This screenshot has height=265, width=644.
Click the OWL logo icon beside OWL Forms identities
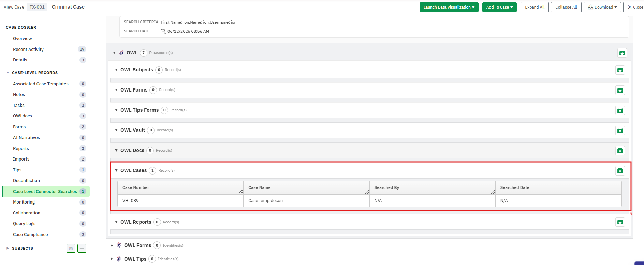pyautogui.click(x=119, y=245)
